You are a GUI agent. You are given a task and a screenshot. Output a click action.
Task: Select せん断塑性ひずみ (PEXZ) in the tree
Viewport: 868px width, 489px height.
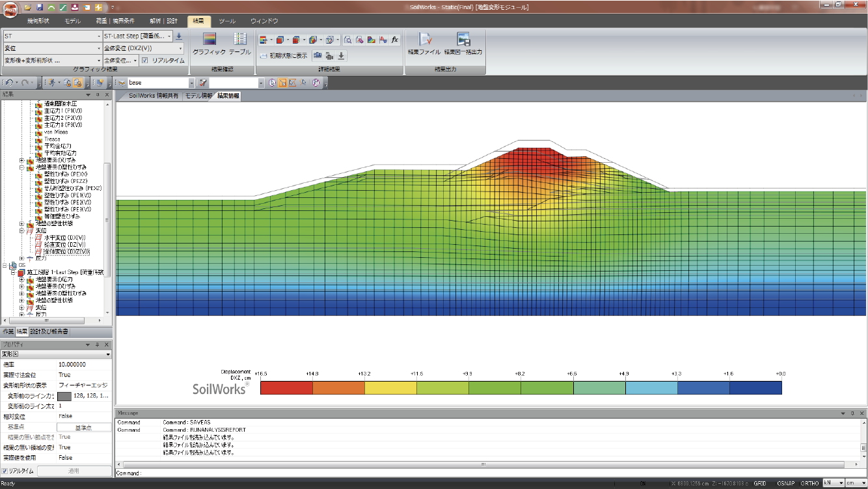pyautogui.click(x=73, y=188)
